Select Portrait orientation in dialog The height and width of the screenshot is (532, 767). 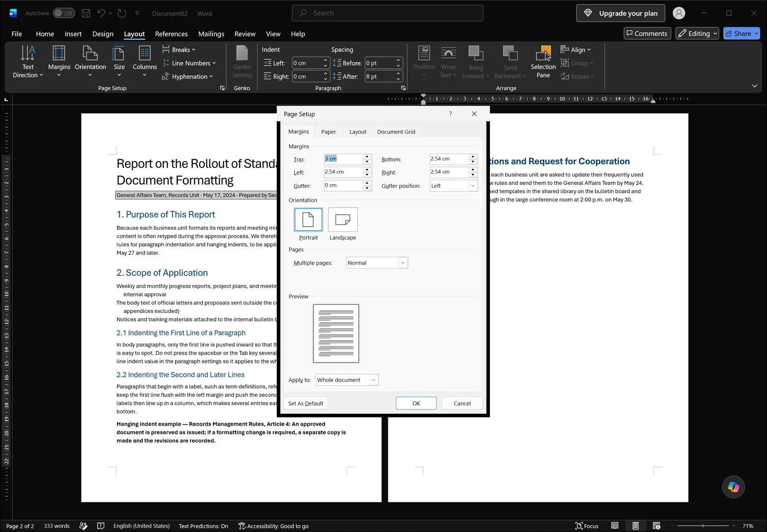coord(308,220)
